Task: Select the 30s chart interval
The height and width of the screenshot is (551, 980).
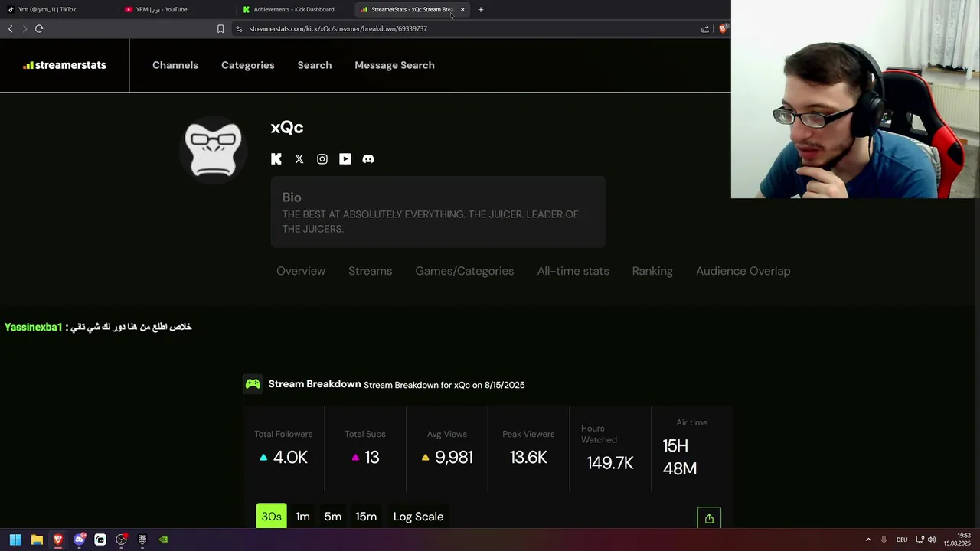Action: [272, 517]
